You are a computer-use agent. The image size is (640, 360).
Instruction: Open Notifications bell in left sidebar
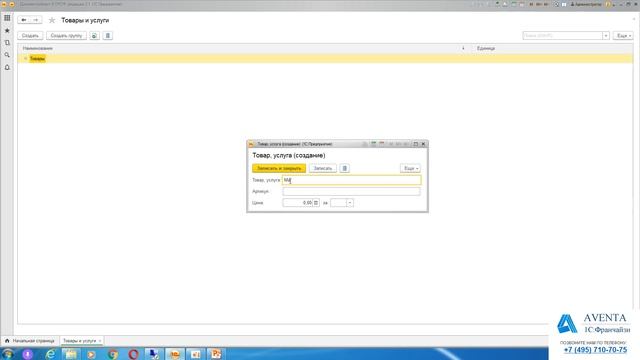[x=7, y=67]
